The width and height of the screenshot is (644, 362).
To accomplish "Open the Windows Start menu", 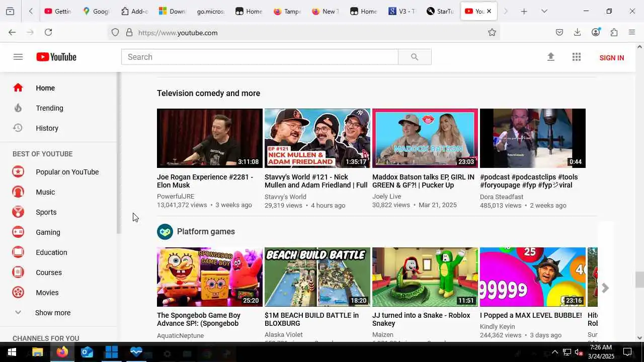I will 12,352.
